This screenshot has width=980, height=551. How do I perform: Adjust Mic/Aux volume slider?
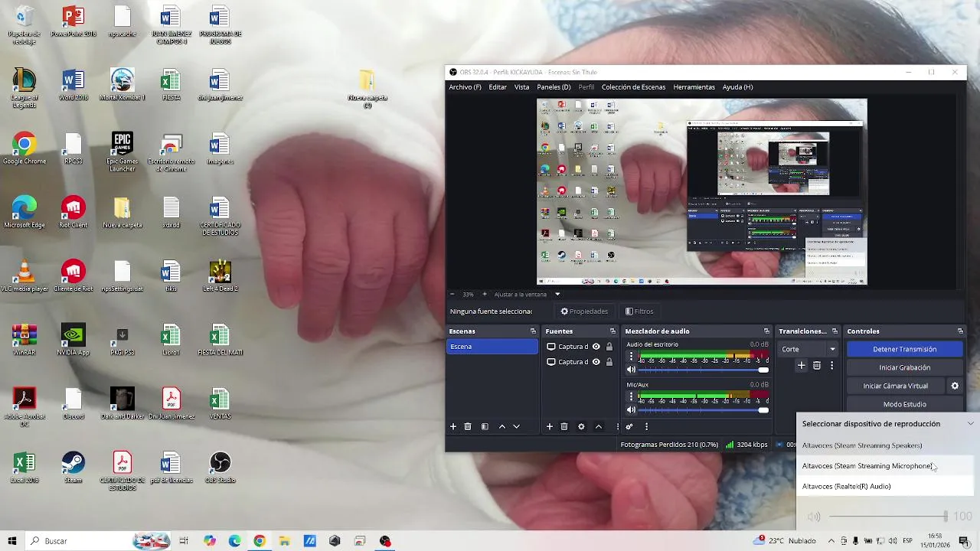pos(704,410)
